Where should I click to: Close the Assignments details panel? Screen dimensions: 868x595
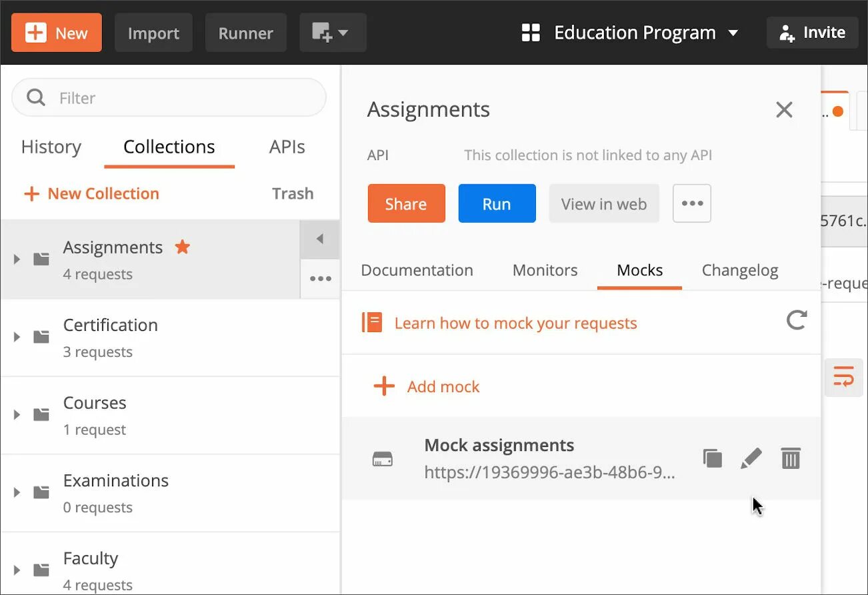click(x=784, y=110)
